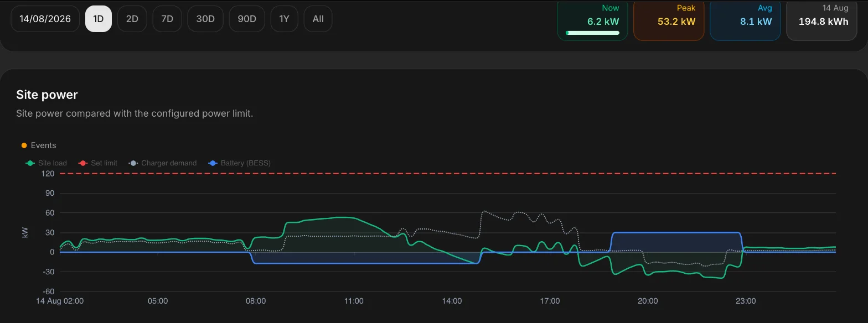Viewport: 868px width, 323px height.
Task: Click the Now power progress bar
Action: click(x=592, y=33)
